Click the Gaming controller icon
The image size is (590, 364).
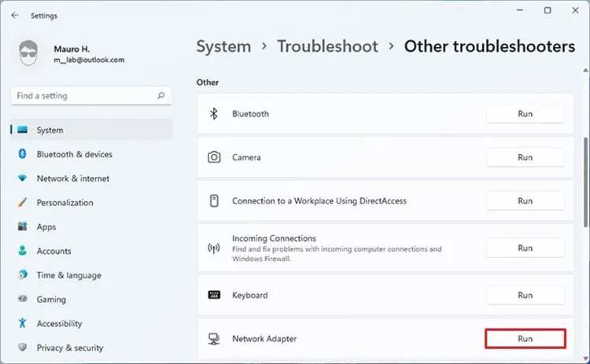point(22,299)
